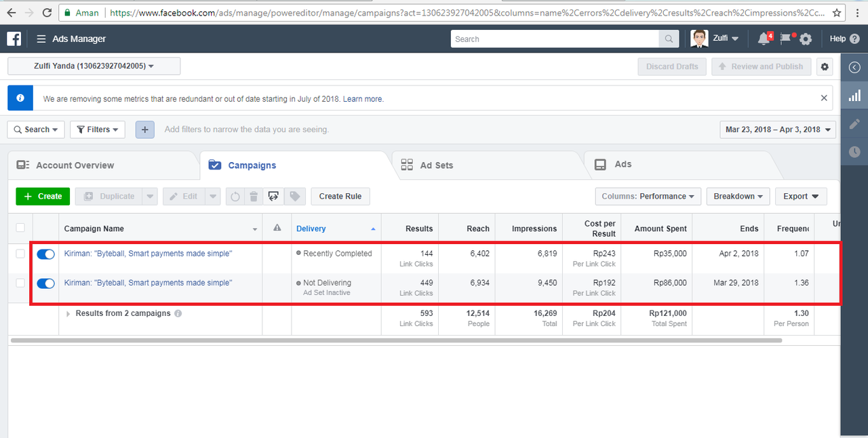The height and width of the screenshot is (438, 868).
Task: Click the trash delete icon
Action: [x=254, y=197]
